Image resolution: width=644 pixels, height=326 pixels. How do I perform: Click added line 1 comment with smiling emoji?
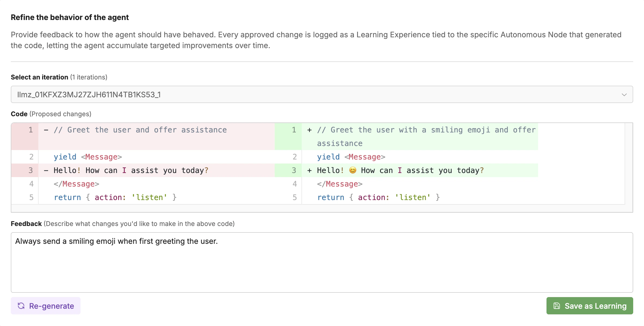click(426, 137)
